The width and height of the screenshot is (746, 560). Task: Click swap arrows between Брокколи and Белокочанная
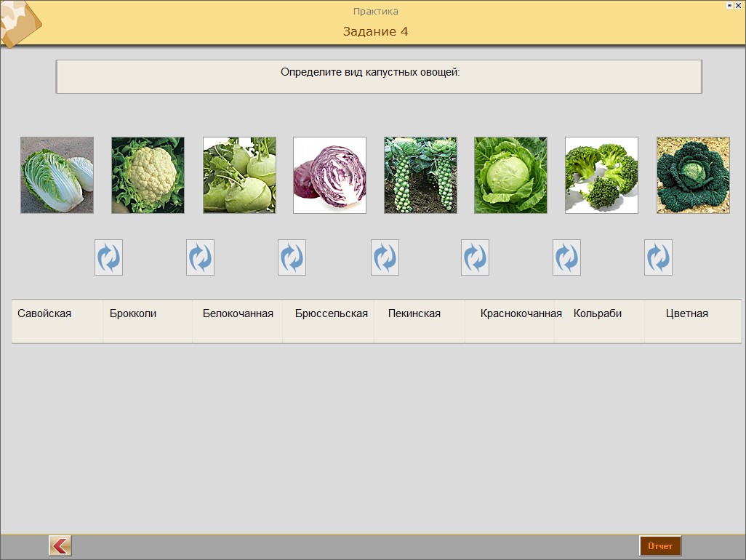pyautogui.click(x=200, y=257)
